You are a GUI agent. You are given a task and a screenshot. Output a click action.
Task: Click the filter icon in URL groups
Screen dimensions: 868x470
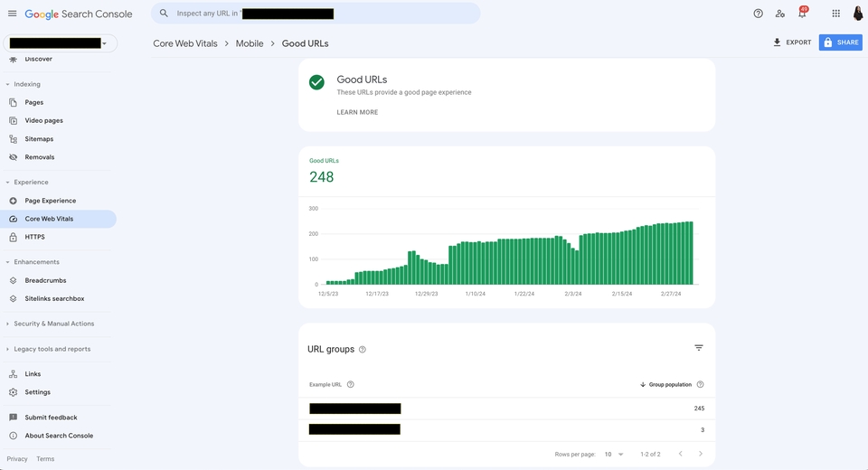698,348
